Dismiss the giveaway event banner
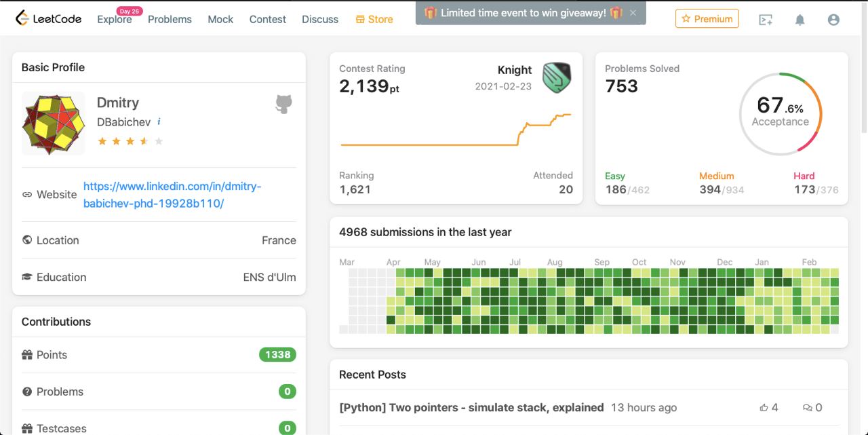 (633, 13)
